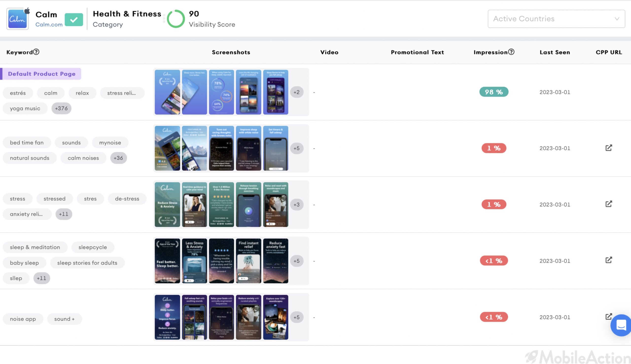This screenshot has height=364, width=631.
Task: Show +5 more screenshots in the sleep & meditation row
Action: coord(297,261)
